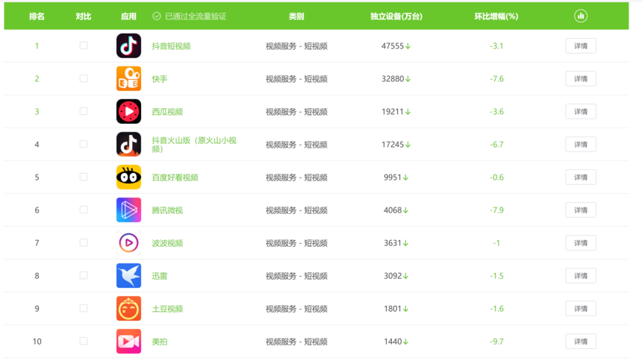Tick the compare checkbox for 快手
Image resolution: width=642 pixels, height=364 pixels.
point(84,78)
